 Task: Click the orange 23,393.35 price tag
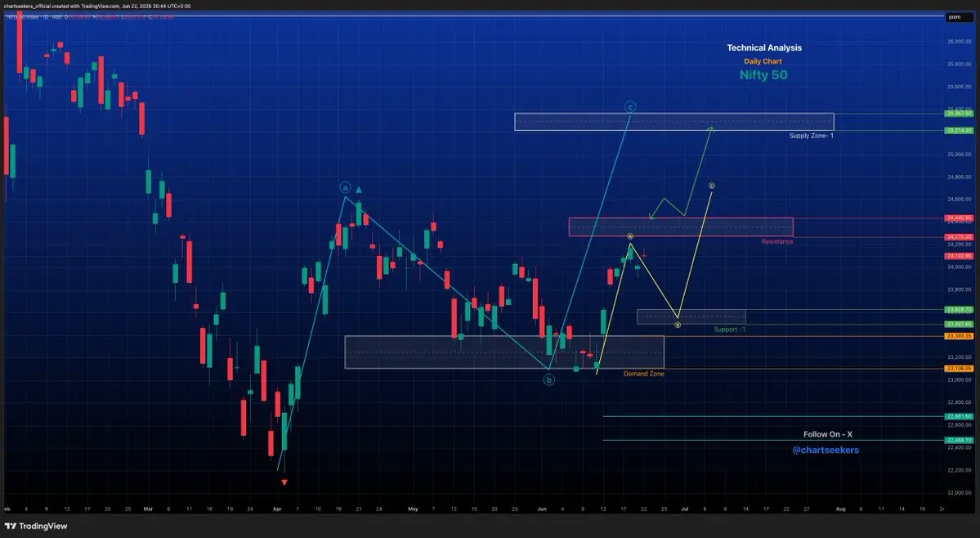(x=960, y=336)
